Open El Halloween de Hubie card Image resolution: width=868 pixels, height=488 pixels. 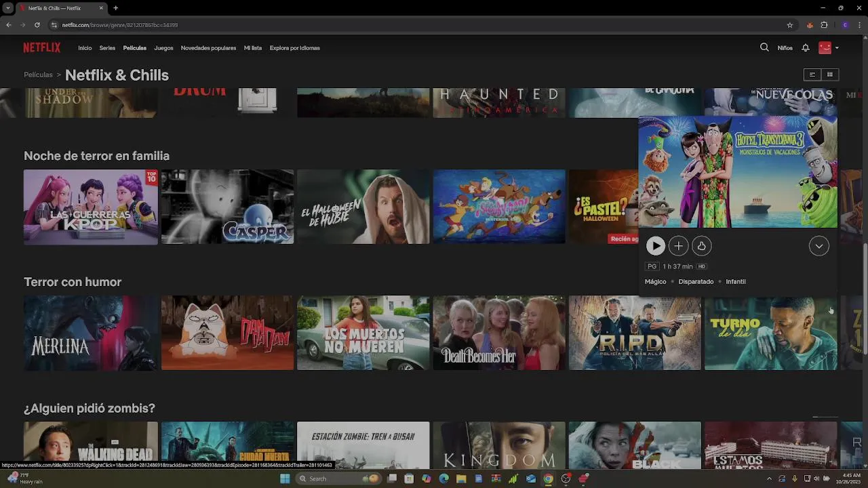[x=363, y=207]
